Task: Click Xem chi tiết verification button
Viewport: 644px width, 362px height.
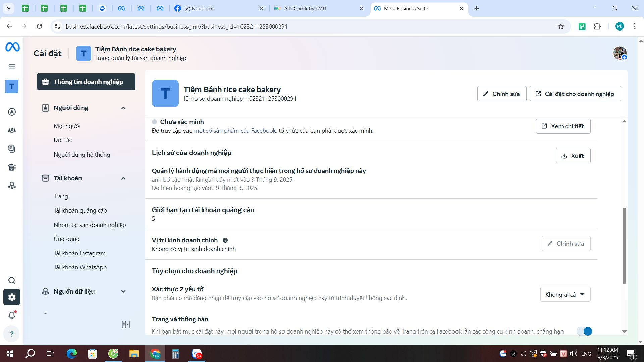Action: (563, 126)
